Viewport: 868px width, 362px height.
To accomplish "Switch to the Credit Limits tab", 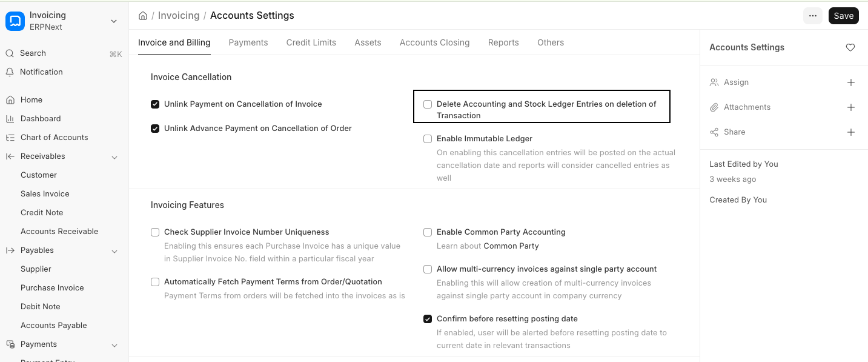I will [x=311, y=42].
